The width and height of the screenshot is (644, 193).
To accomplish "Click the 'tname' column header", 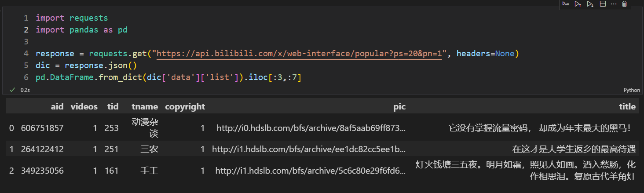I will point(145,106).
